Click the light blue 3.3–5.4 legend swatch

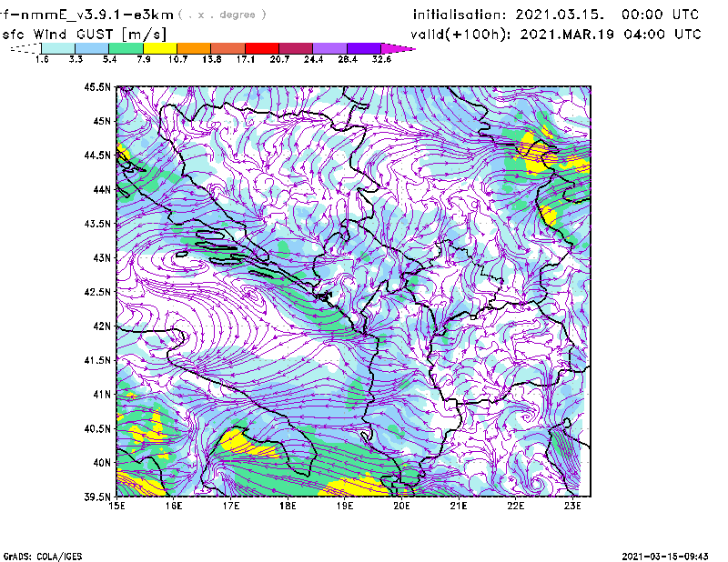coord(92,48)
